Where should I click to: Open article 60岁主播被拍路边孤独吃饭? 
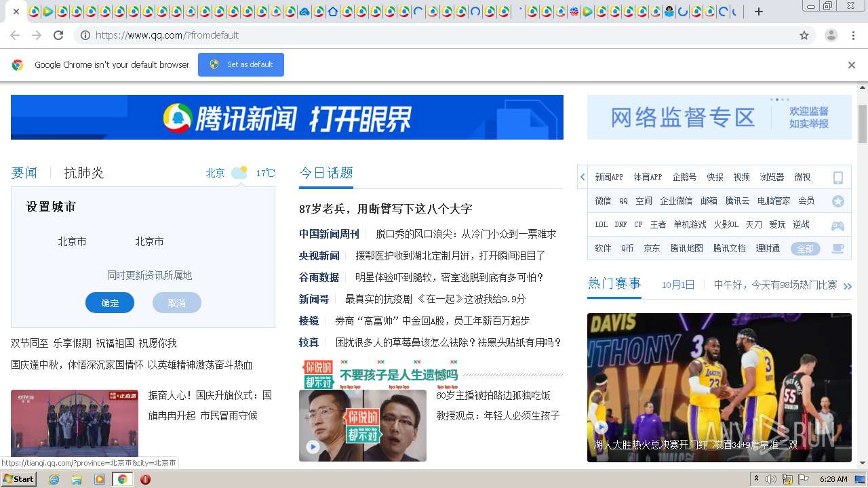(x=493, y=395)
